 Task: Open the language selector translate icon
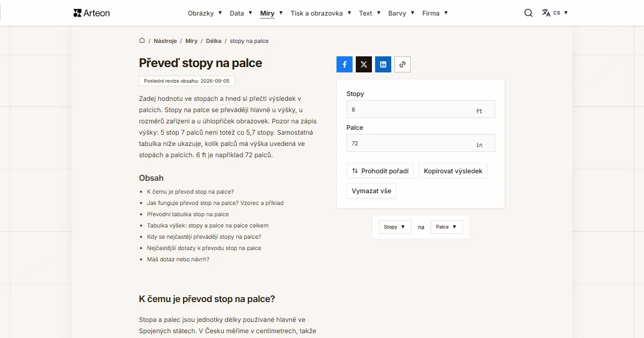point(546,13)
